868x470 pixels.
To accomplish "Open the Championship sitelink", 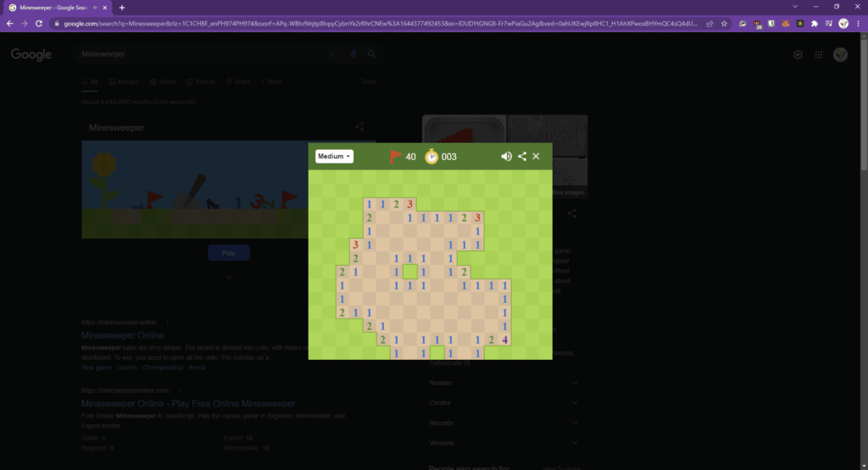I will point(163,368).
